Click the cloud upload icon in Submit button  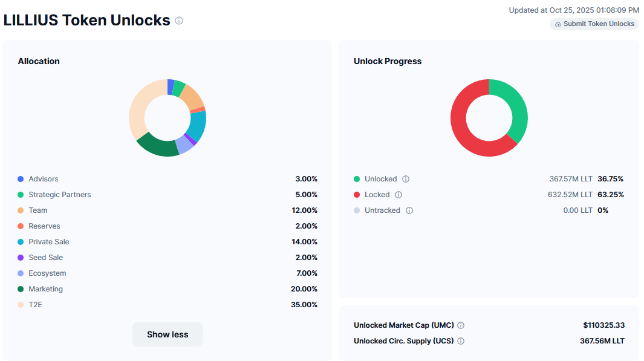coord(558,24)
